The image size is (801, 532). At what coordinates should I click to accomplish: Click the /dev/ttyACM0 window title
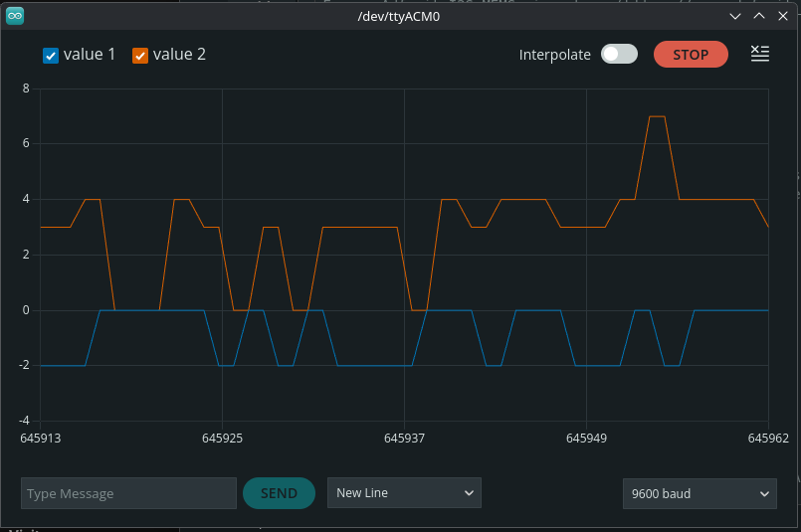398,16
